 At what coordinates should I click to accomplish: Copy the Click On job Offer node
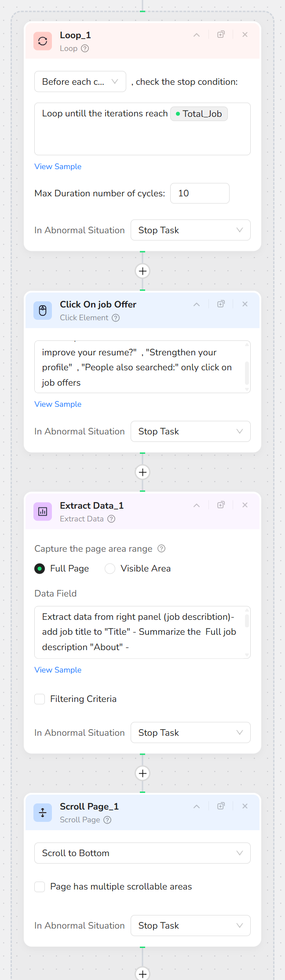pyautogui.click(x=221, y=304)
